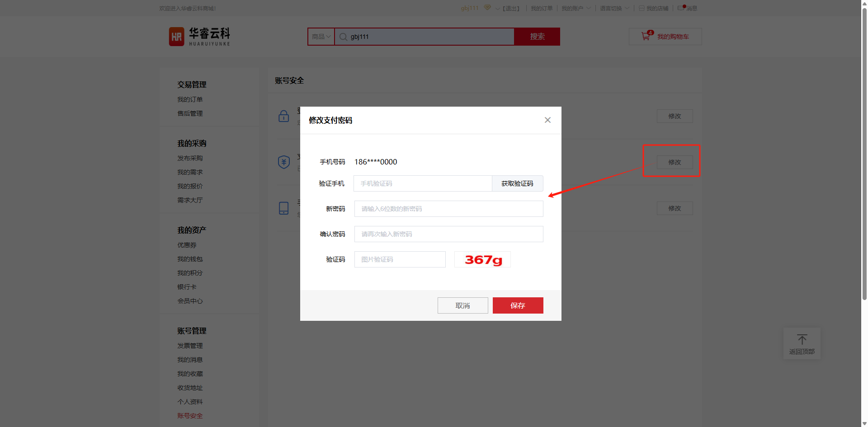Click the shield yen payment password icon
The height and width of the screenshot is (427, 868).
pyautogui.click(x=283, y=162)
